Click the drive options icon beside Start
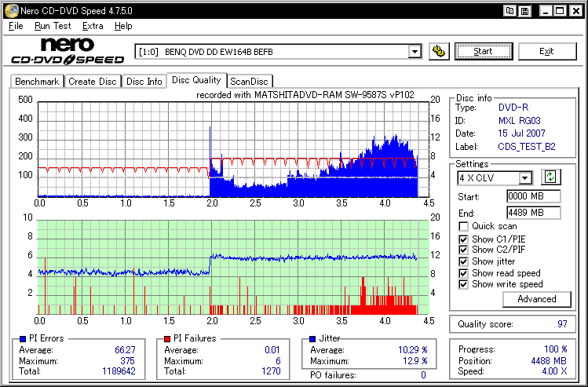This screenshot has height=387, width=588. (439, 51)
